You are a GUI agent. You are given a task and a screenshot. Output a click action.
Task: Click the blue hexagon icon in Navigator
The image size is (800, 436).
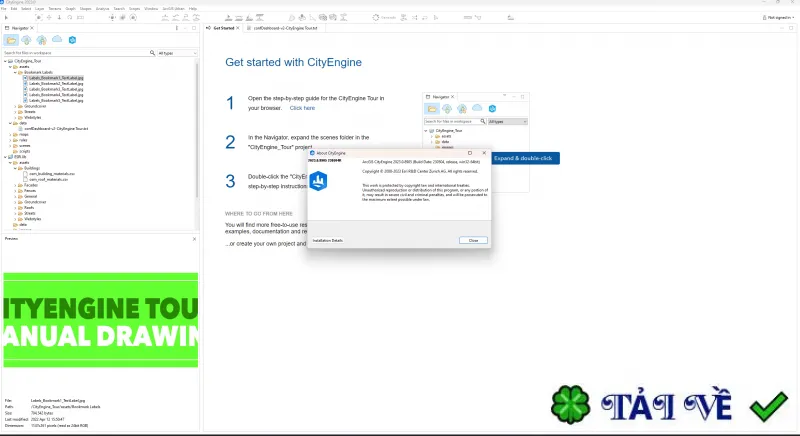point(72,40)
